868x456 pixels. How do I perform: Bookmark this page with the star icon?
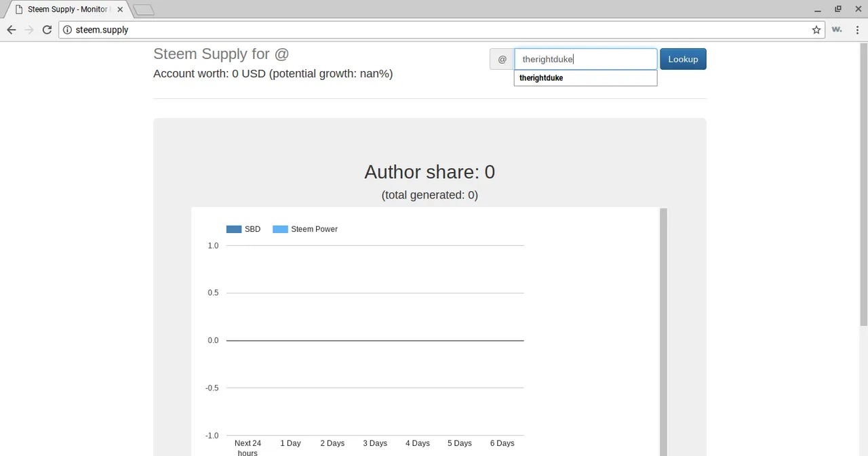point(816,30)
